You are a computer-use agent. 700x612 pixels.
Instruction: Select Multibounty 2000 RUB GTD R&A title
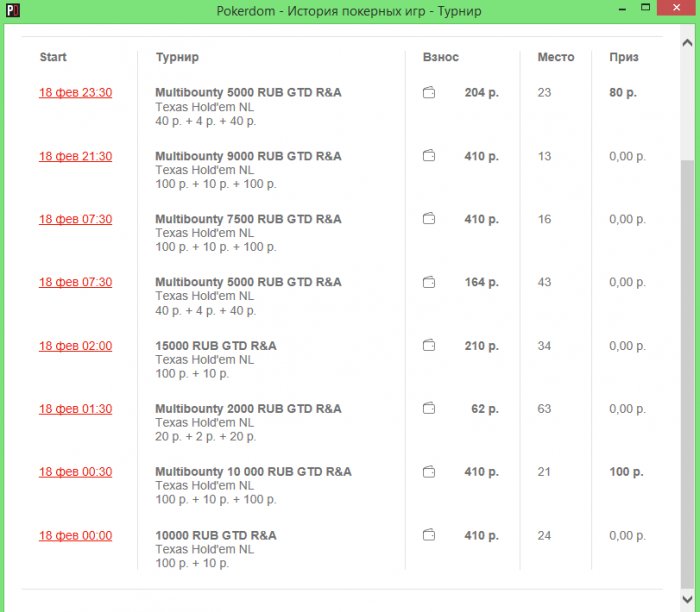pyautogui.click(x=248, y=409)
